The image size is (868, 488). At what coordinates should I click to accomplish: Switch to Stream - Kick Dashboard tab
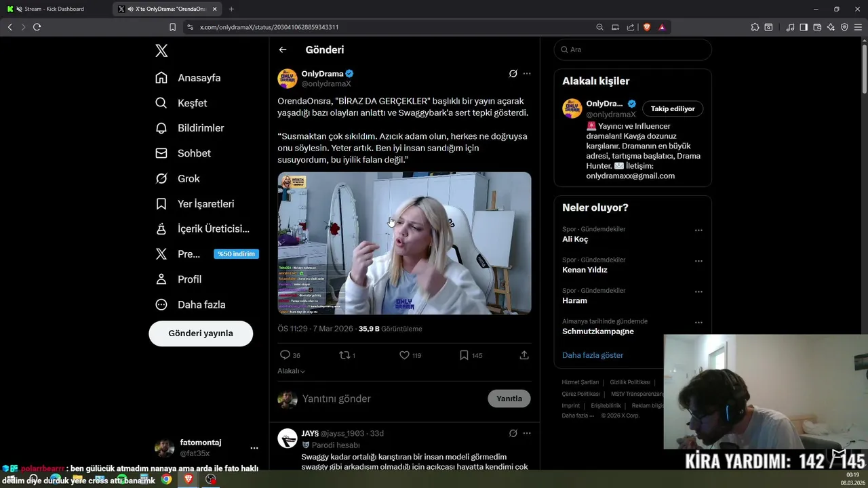[x=54, y=9]
